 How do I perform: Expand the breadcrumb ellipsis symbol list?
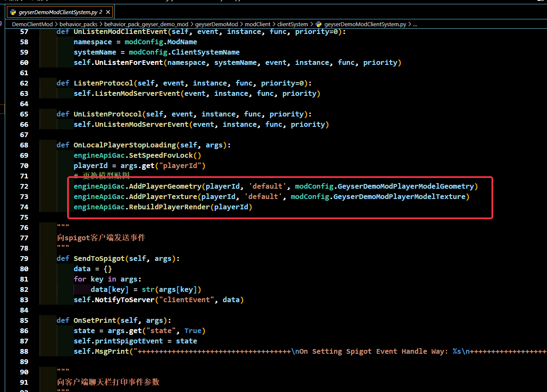(415, 24)
